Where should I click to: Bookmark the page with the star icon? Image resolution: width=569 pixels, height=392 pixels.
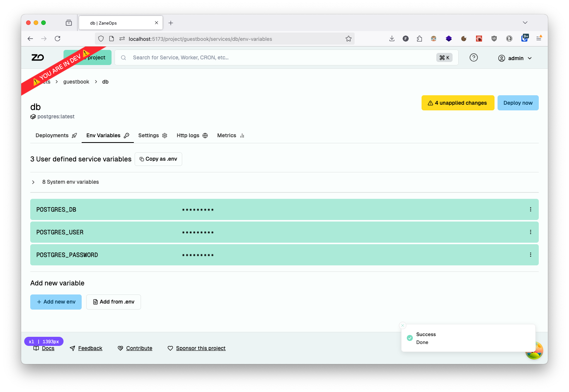(349, 39)
